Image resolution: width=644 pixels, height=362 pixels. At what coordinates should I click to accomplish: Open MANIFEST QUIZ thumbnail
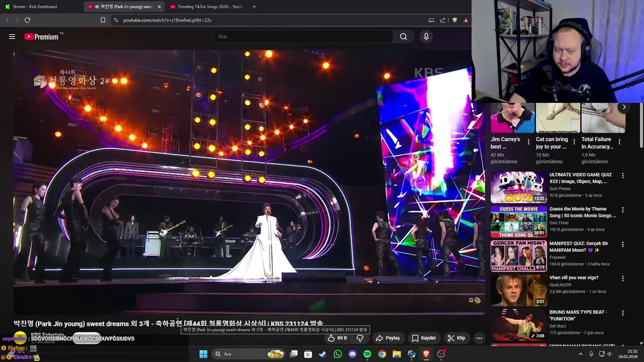tap(519, 255)
